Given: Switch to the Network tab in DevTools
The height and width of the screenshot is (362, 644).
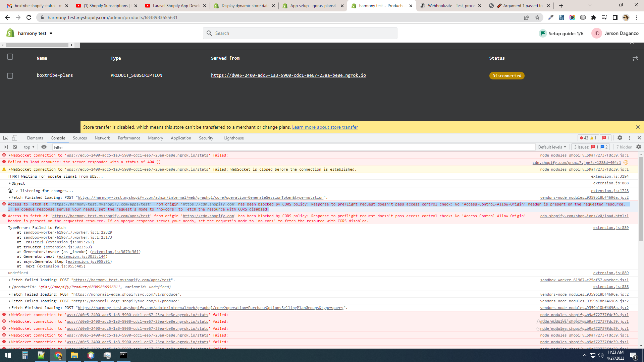Looking at the screenshot, I should click(x=102, y=138).
